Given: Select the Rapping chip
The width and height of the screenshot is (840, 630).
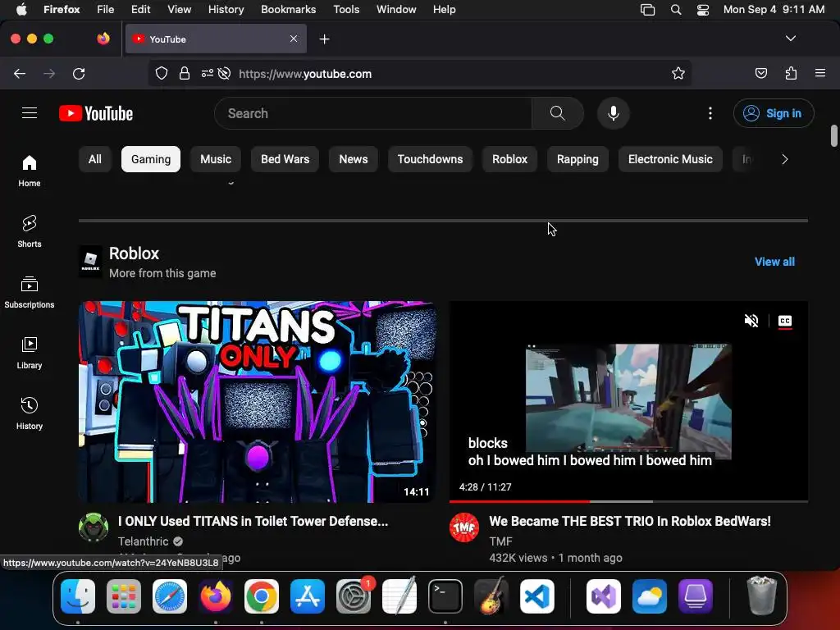Looking at the screenshot, I should 577,159.
